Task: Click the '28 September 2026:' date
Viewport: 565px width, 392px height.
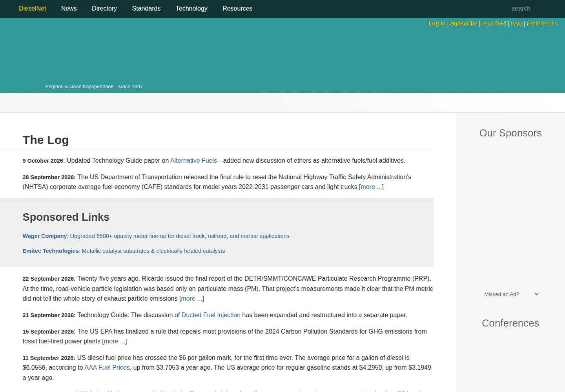Action: click(49, 177)
